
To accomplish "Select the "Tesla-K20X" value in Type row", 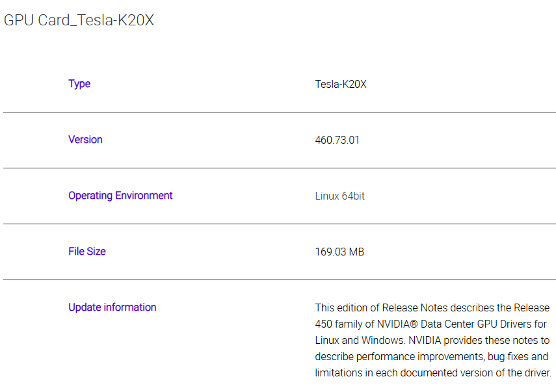I will coord(341,85).
